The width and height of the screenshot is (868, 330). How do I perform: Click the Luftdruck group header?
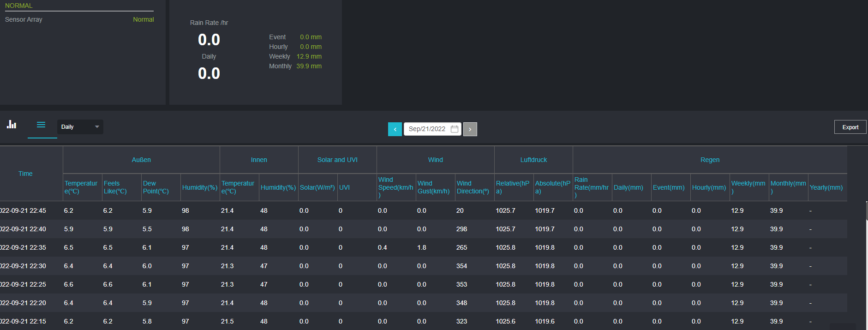click(533, 160)
